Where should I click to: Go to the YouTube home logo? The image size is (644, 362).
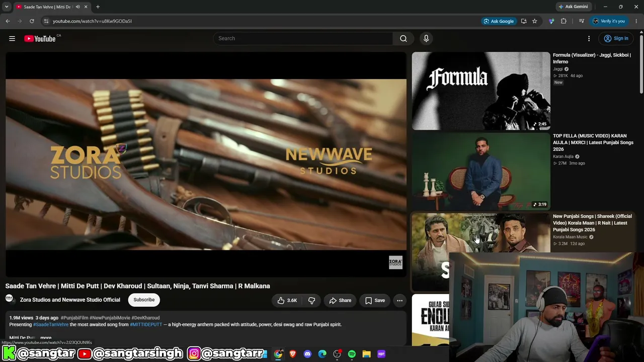pyautogui.click(x=40, y=39)
